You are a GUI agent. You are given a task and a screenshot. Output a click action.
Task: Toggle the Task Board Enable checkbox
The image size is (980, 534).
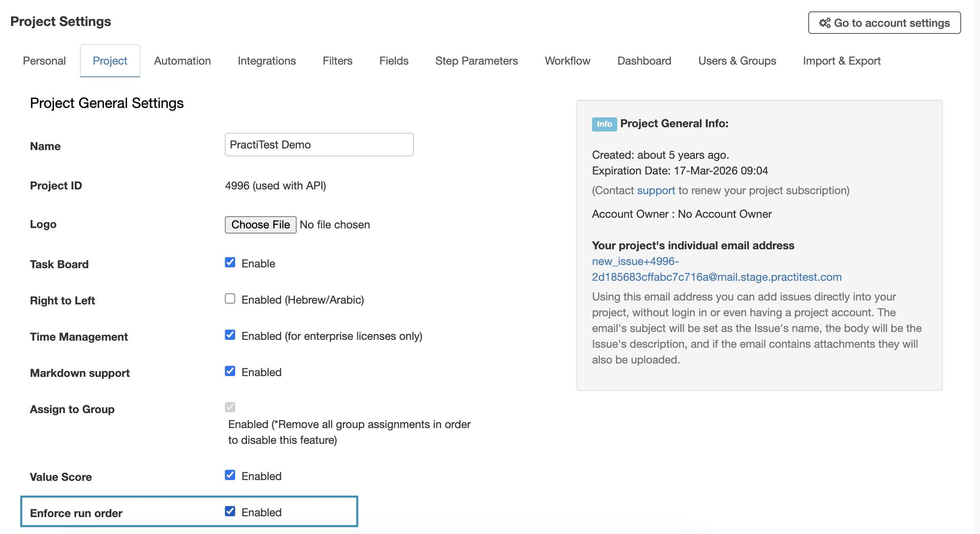tap(230, 263)
